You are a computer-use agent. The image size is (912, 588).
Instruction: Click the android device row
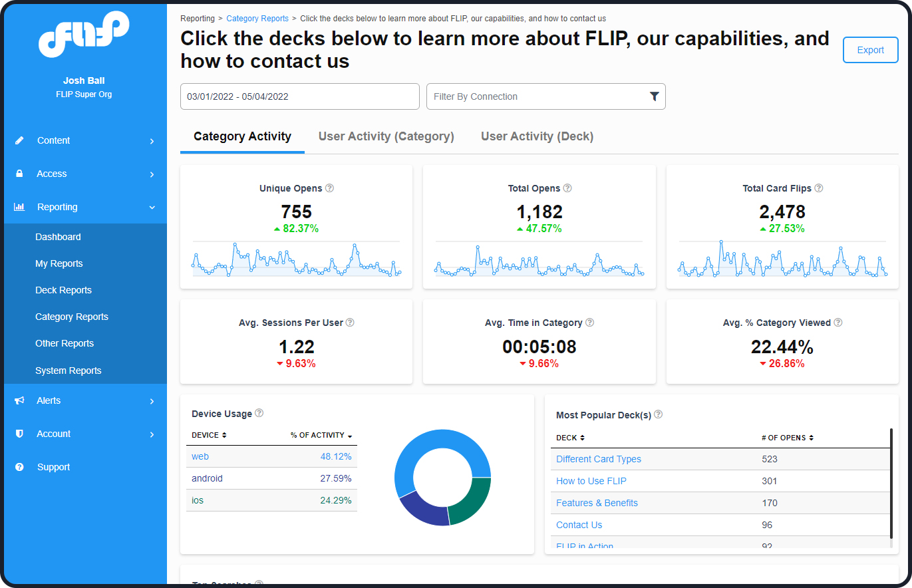271,478
